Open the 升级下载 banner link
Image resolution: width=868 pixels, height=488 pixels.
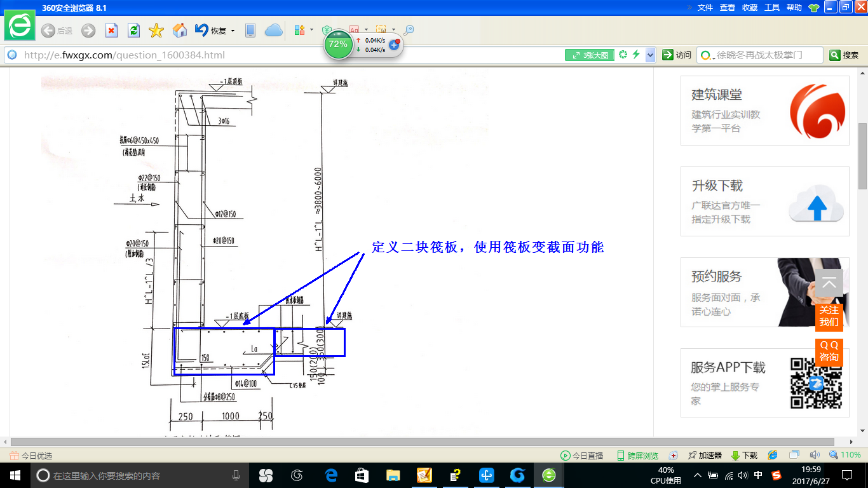765,201
